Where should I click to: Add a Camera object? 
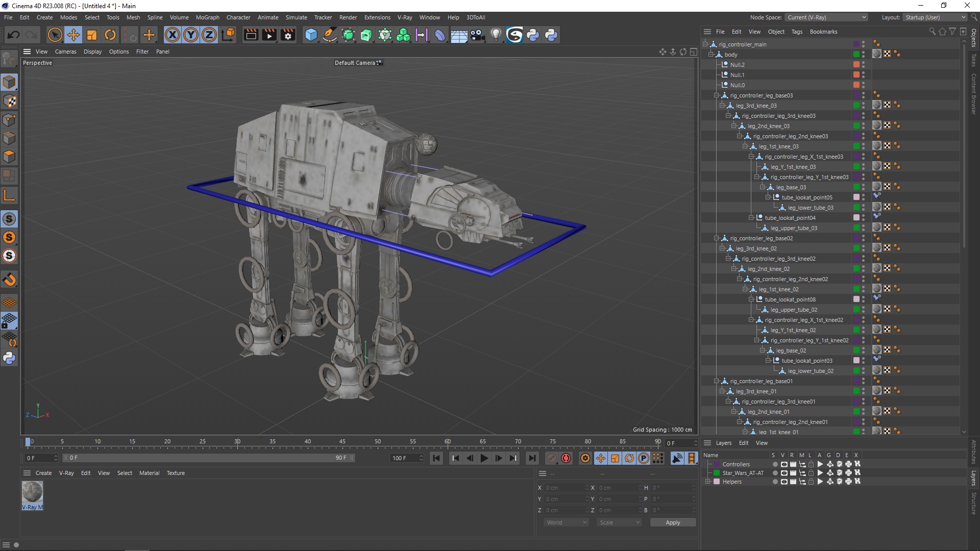477,35
